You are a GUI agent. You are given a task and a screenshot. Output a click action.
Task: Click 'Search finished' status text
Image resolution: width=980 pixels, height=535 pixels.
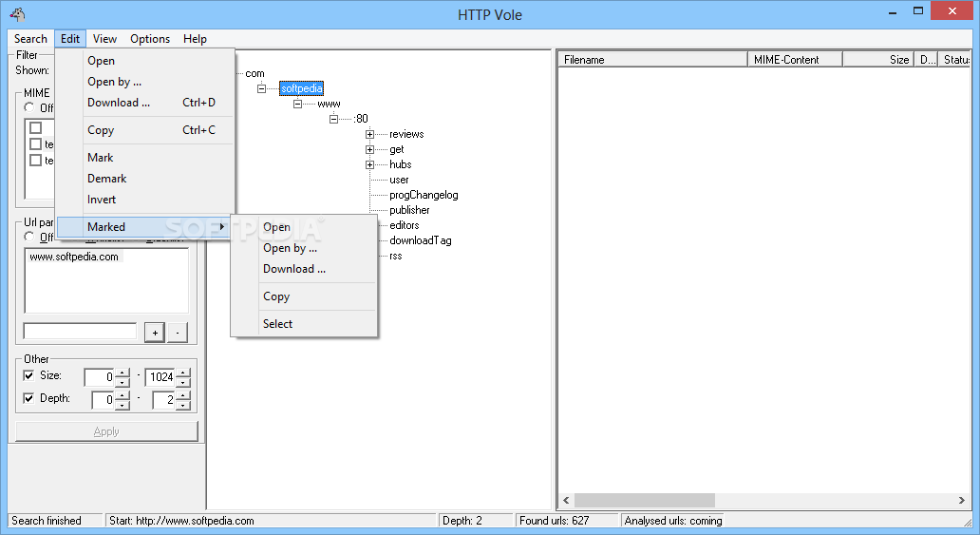coord(47,521)
